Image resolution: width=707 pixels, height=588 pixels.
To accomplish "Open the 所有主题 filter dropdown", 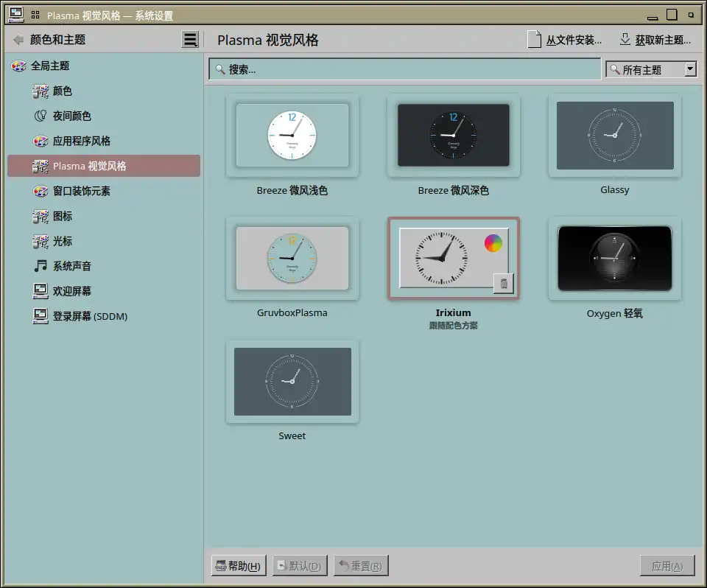I will [x=651, y=69].
